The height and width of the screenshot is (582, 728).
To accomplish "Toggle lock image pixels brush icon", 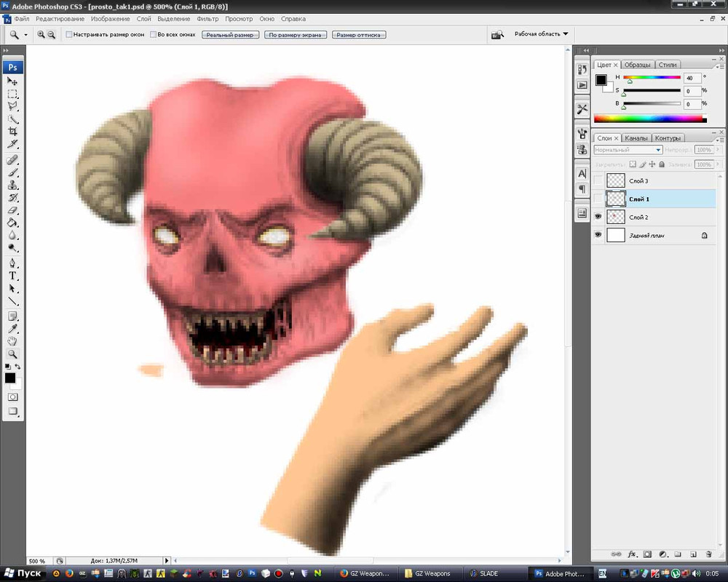I will pos(643,164).
